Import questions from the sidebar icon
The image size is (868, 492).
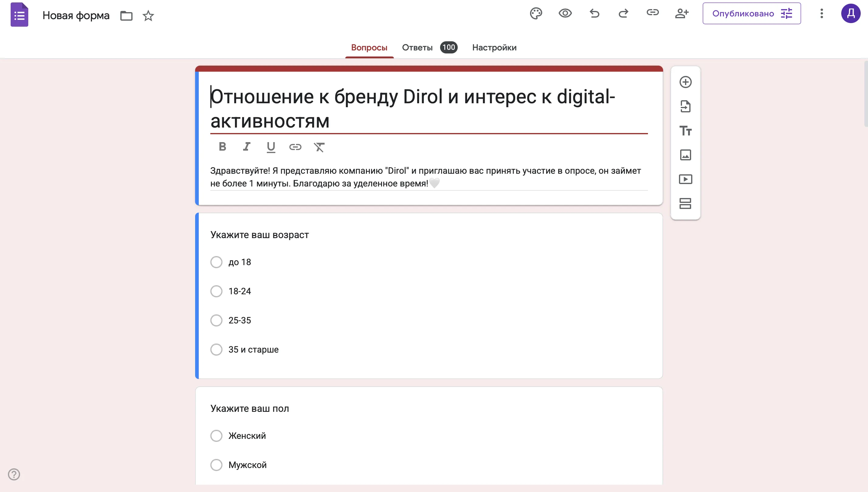685,106
